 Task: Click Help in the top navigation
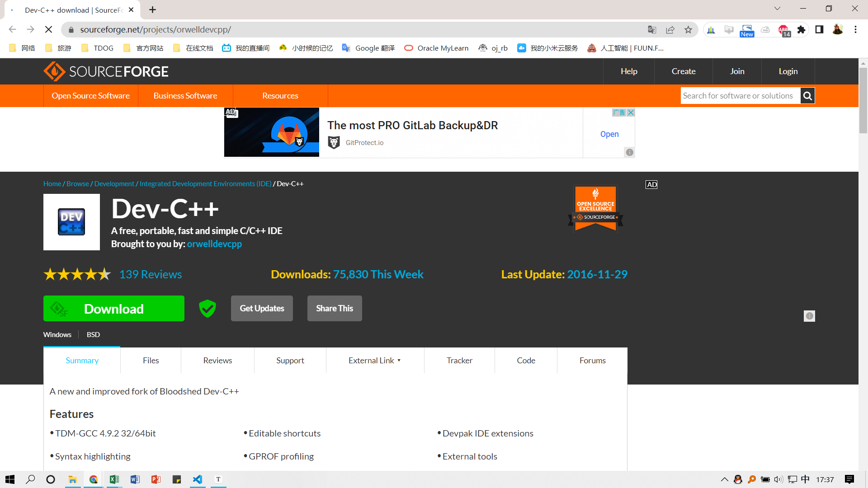pyautogui.click(x=629, y=71)
